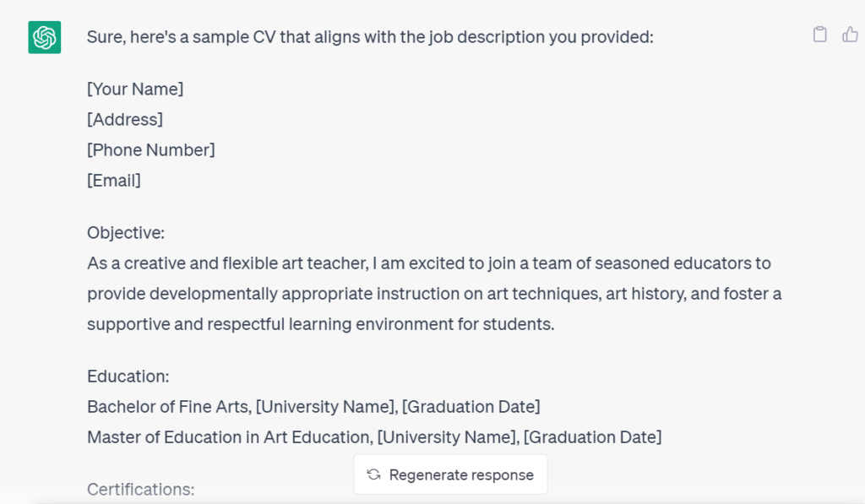Click the Education: heading
The width and height of the screenshot is (865, 504).
click(x=128, y=376)
